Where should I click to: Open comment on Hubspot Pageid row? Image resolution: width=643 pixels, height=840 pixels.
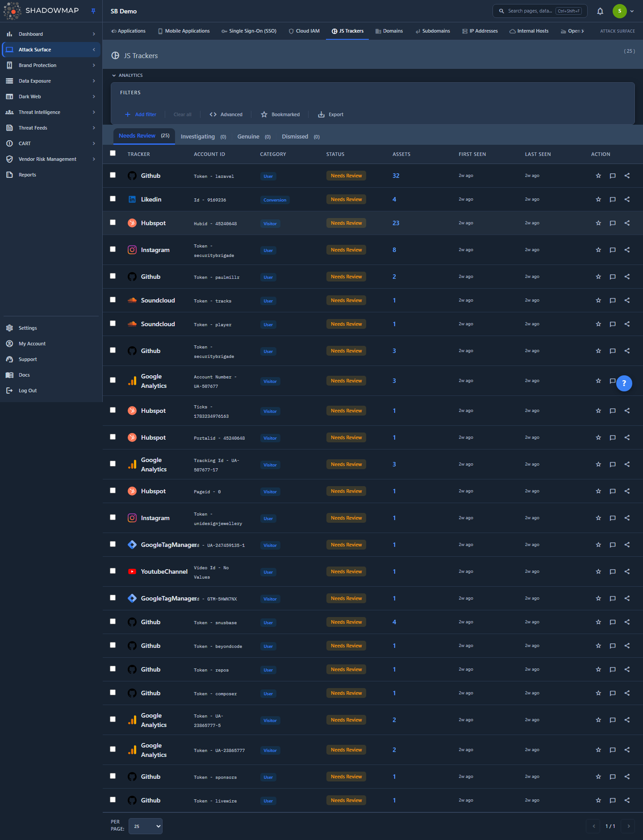pos(613,491)
